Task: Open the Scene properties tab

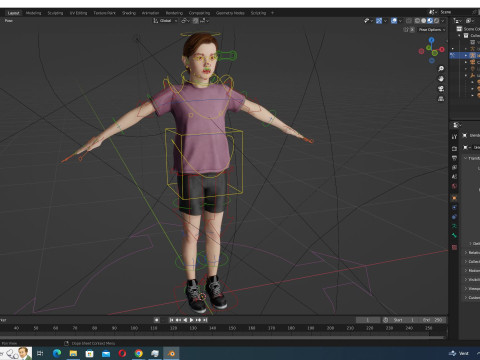Action: pos(454,177)
